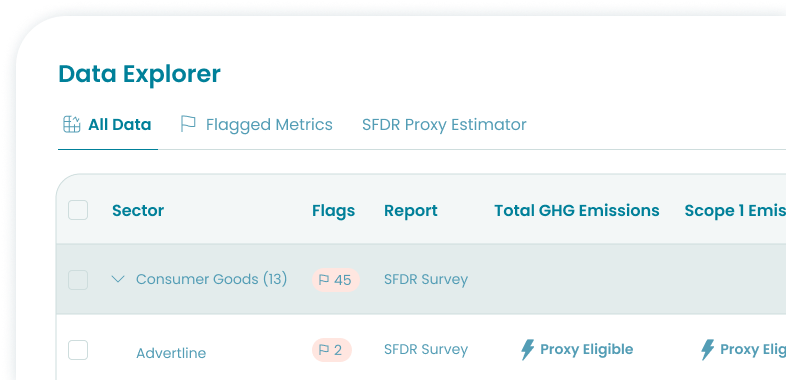Viewport: 786px width, 380px height.
Task: Click the Total GHG Emissions column header
Action: pos(577,211)
